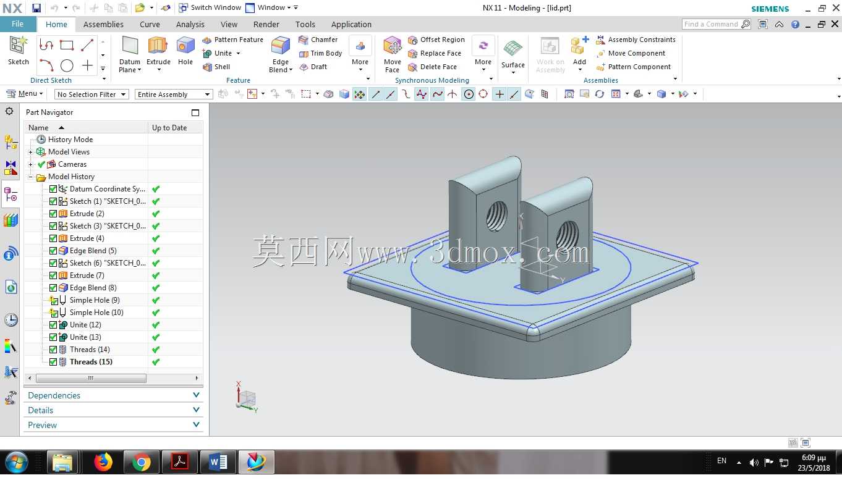
Task: Open the Feature group More dropdown
Action: point(360,54)
